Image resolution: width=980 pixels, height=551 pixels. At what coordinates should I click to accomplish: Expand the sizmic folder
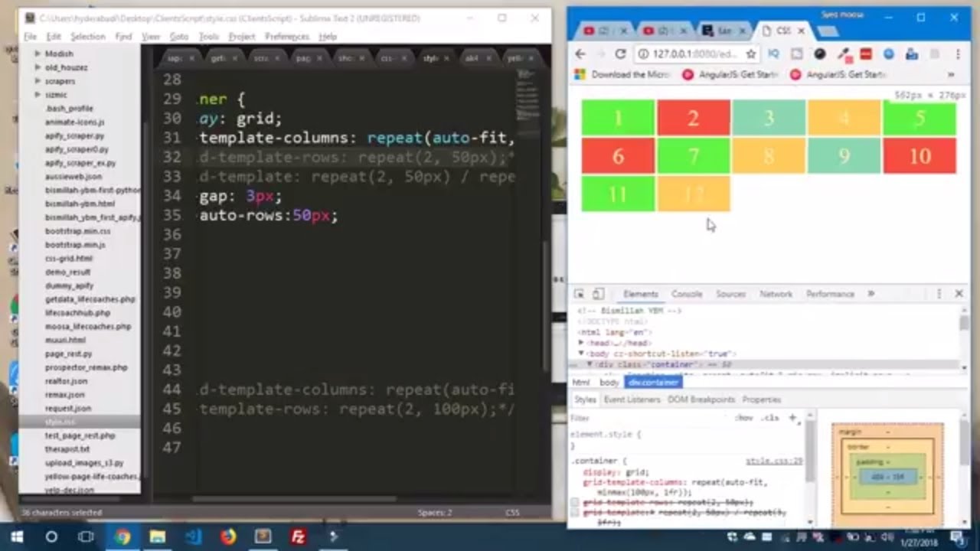(x=38, y=95)
